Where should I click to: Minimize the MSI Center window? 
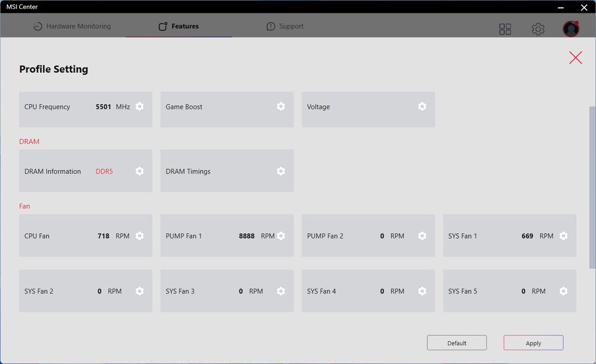click(x=561, y=7)
